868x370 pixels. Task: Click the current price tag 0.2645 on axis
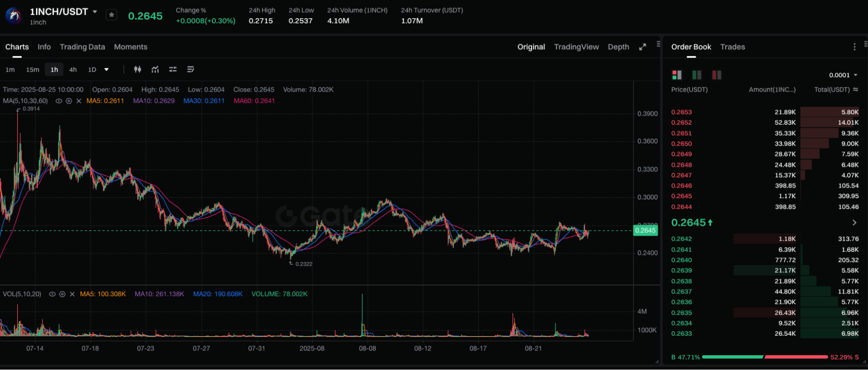point(645,230)
